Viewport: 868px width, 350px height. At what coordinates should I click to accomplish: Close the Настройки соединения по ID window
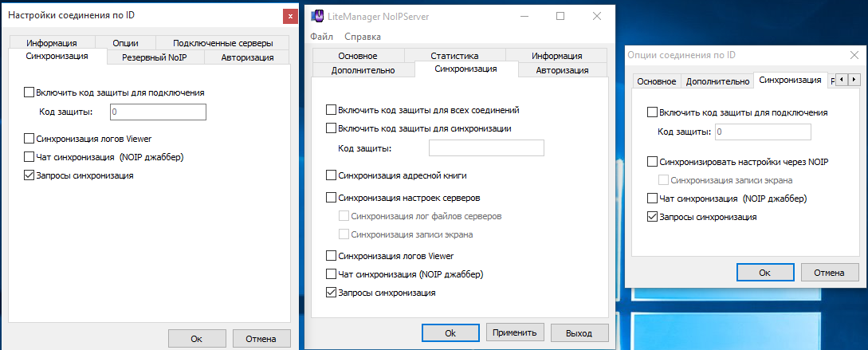pos(290,16)
